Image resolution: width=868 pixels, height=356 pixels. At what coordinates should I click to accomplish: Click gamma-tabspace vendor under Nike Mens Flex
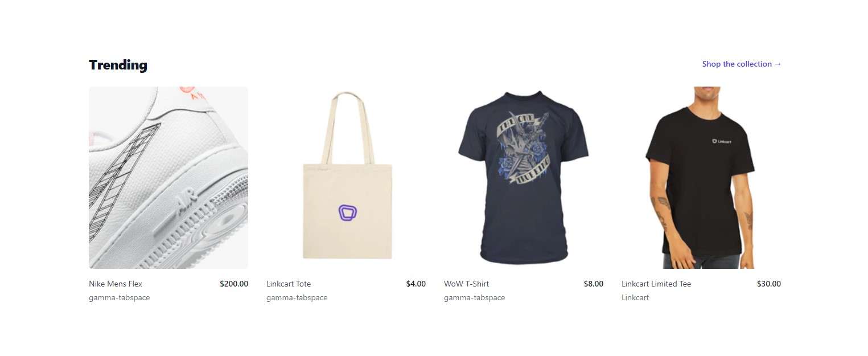120,297
